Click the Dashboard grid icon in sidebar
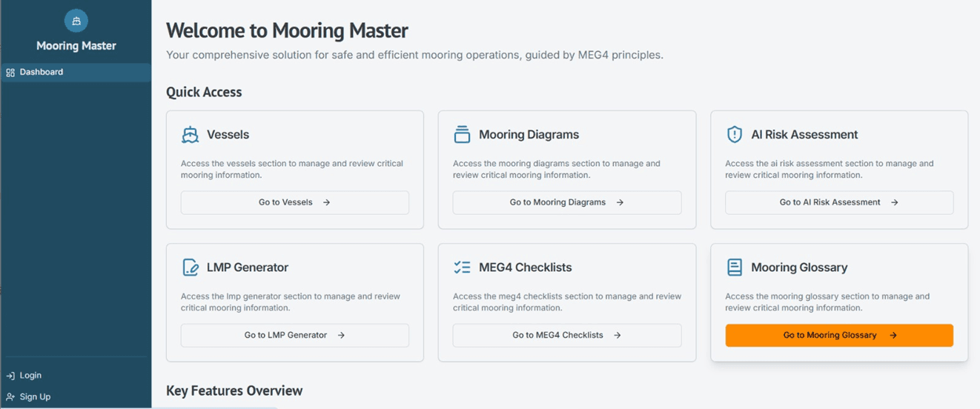The image size is (980, 409). (10, 73)
